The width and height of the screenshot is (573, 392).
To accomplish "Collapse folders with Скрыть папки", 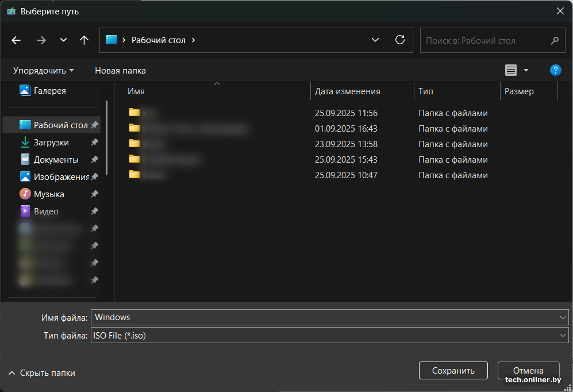I will [41, 373].
